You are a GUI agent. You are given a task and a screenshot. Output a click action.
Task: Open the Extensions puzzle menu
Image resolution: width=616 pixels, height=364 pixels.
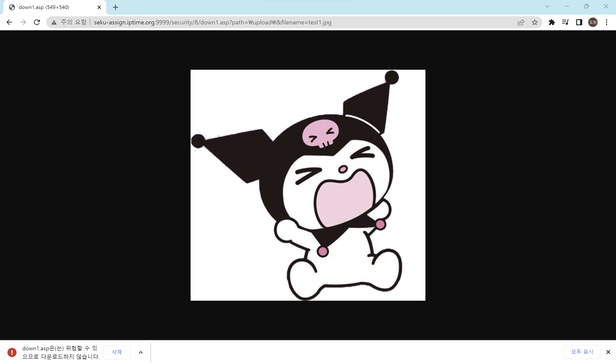click(x=551, y=22)
